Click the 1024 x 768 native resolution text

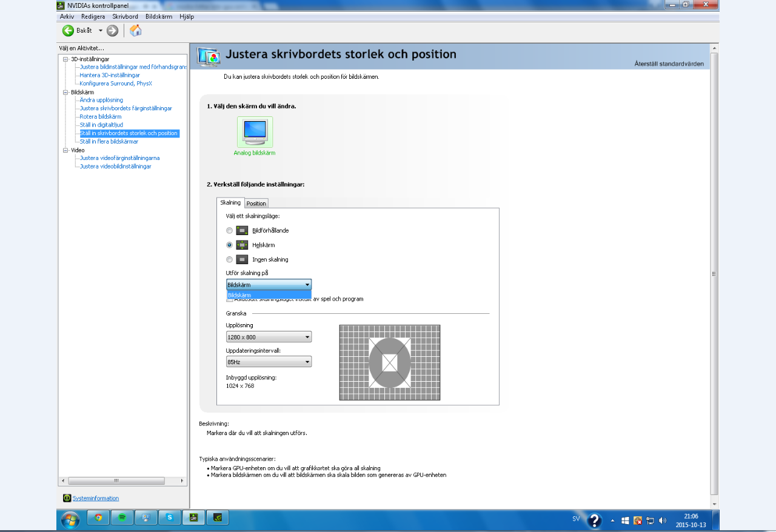pos(240,386)
